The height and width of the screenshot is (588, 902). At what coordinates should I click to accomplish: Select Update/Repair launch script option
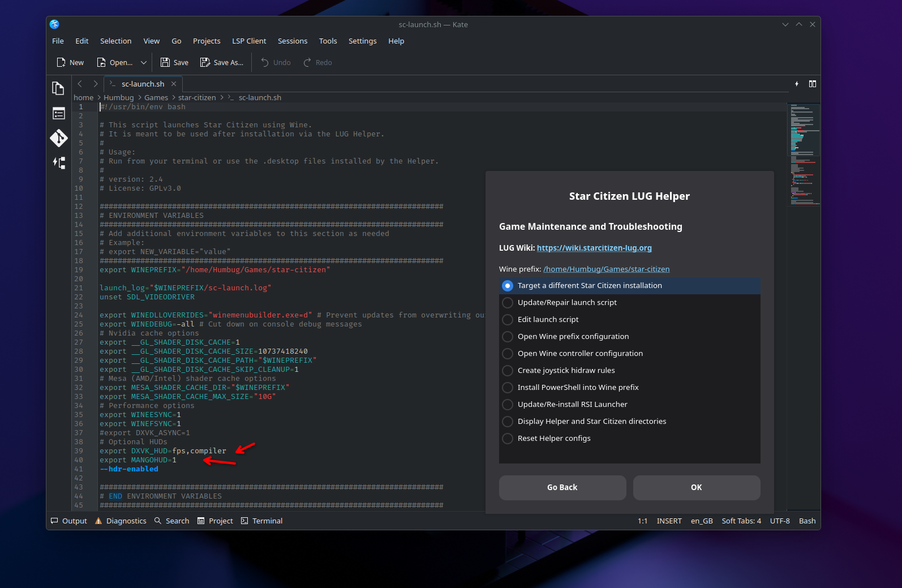[x=630, y=303]
